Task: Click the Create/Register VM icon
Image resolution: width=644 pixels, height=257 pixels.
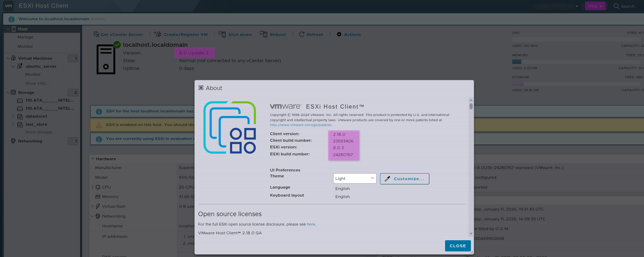Action: (x=157, y=34)
